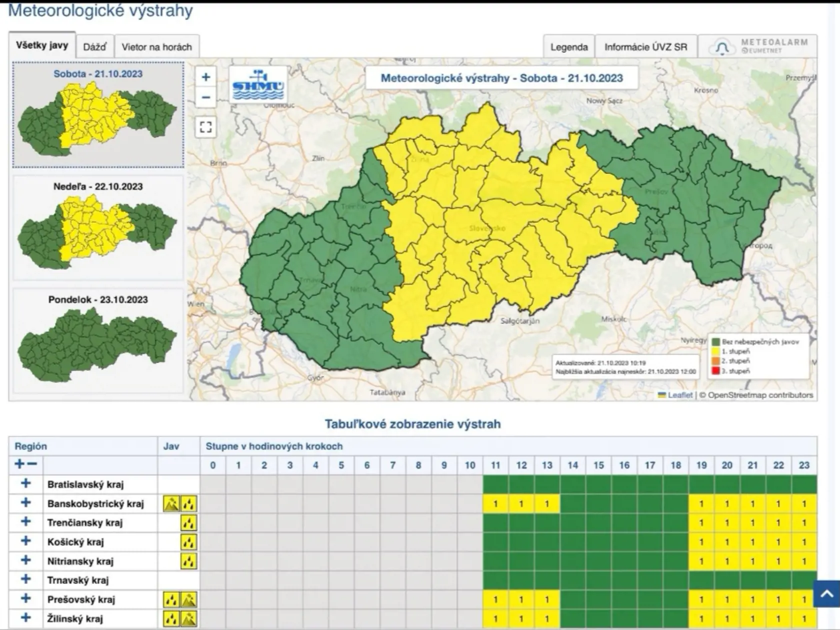Click first warning icon for Banskobystrický kraj

171,503
